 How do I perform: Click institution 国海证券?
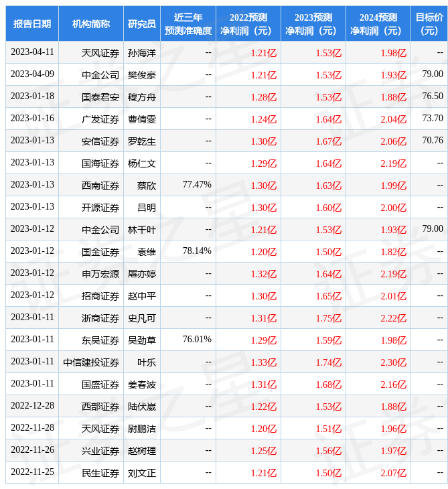(100, 163)
